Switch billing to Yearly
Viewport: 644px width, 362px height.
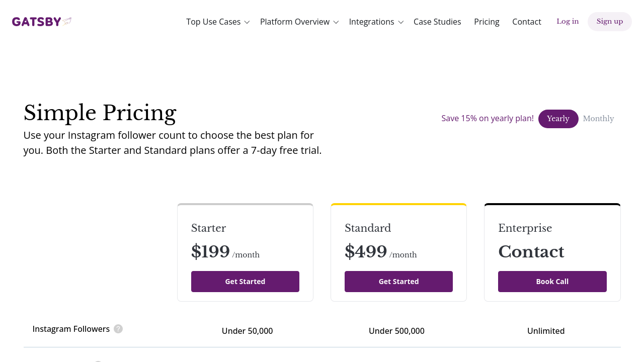[558, 119]
